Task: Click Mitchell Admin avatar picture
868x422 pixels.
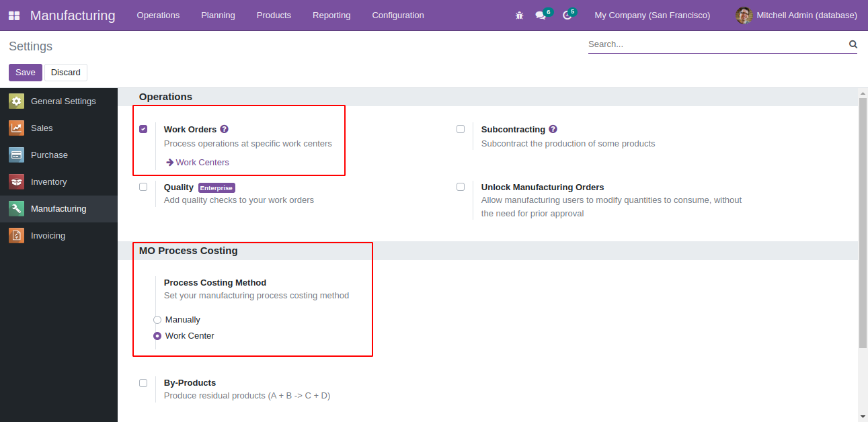Action: click(x=744, y=15)
